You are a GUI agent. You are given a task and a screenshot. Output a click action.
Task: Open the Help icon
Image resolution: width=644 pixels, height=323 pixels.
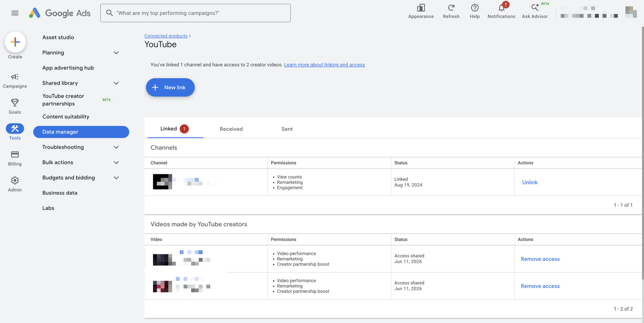(x=475, y=8)
